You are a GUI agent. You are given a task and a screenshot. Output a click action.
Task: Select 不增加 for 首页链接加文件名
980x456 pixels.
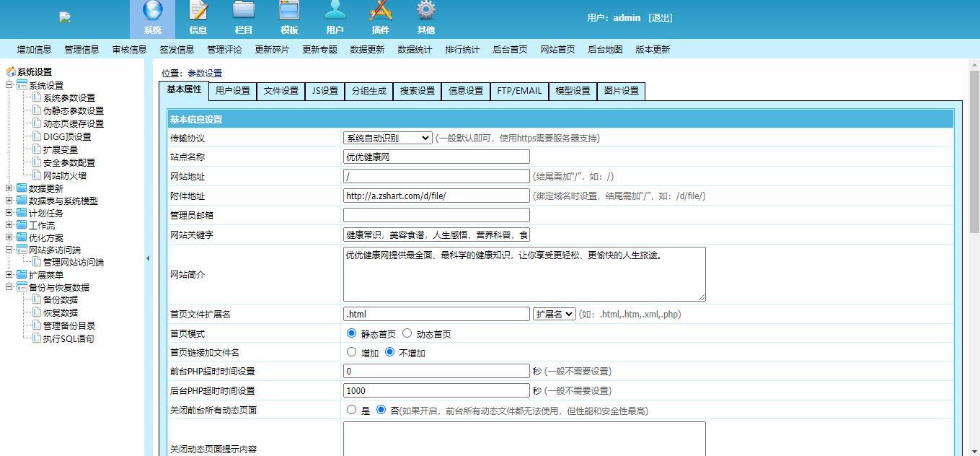click(390, 352)
